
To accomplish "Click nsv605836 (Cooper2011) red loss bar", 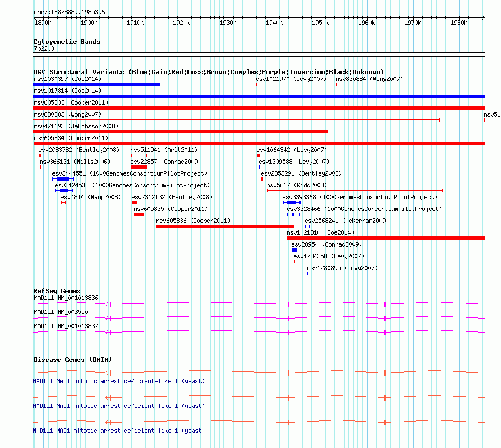I will click(x=225, y=226).
